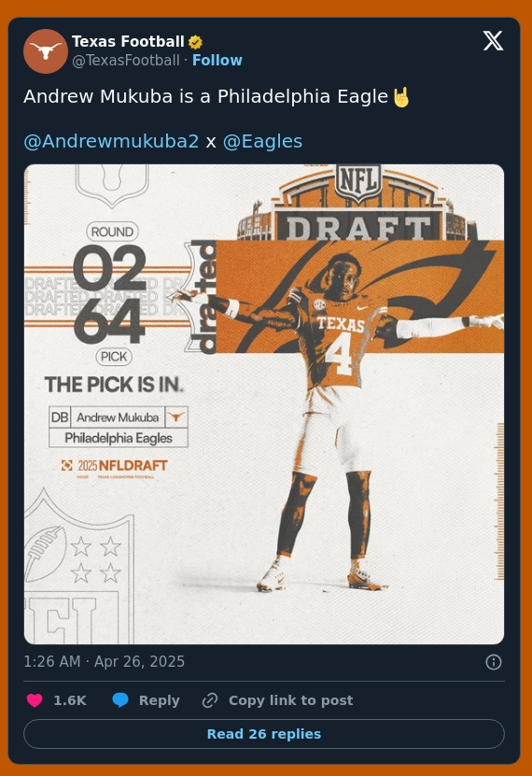Viewport: 532px width, 776px height.
Task: Click the tweet text about Andrew Mukuba
Action: [x=205, y=96]
